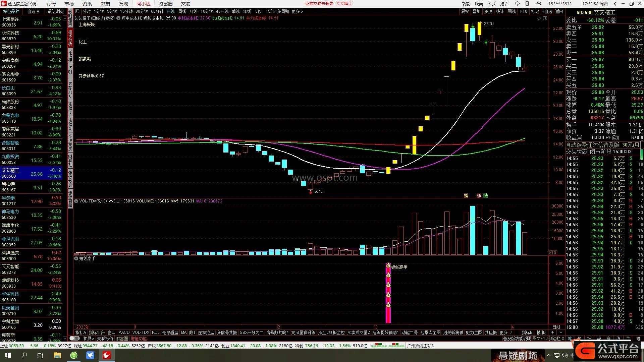The image size is (644, 362).
Task: Expand 更多 indicator templates at bottom
Action: (504, 333)
